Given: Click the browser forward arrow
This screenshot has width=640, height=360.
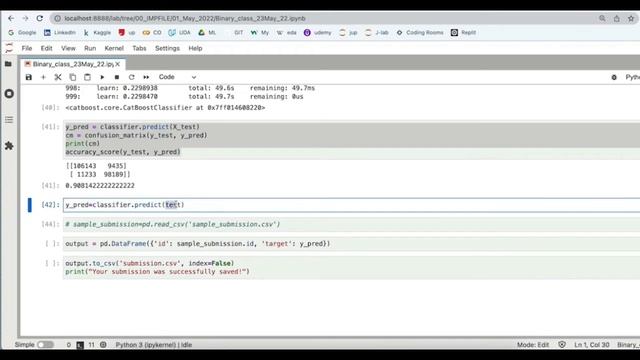Looking at the screenshot, I should pyautogui.click(x=25, y=18).
